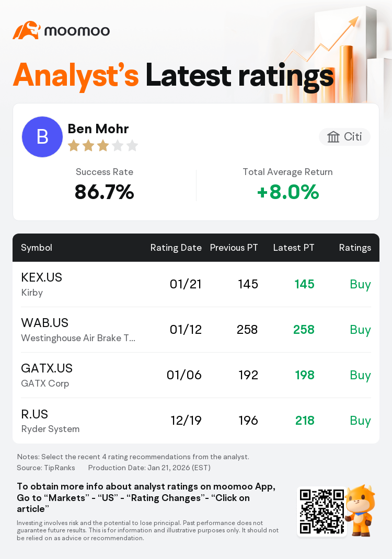Click the QR code image
The height and width of the screenshot is (559, 392).
[322, 511]
